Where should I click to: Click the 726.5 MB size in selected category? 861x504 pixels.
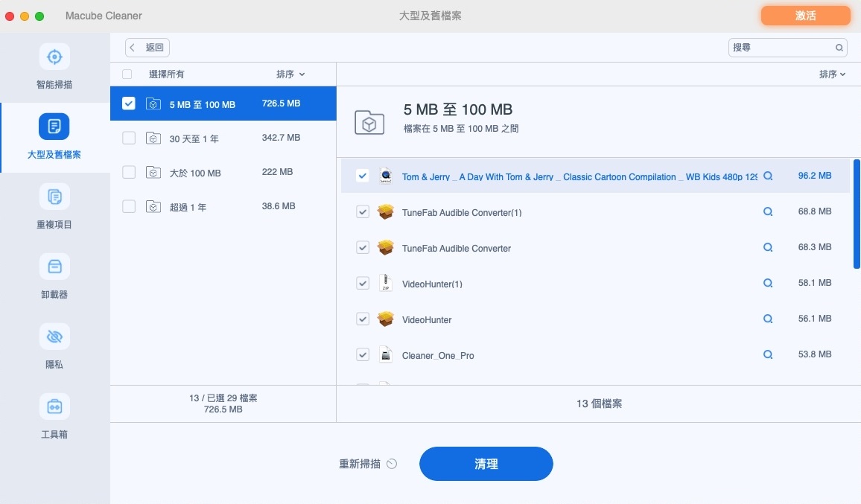coord(281,103)
